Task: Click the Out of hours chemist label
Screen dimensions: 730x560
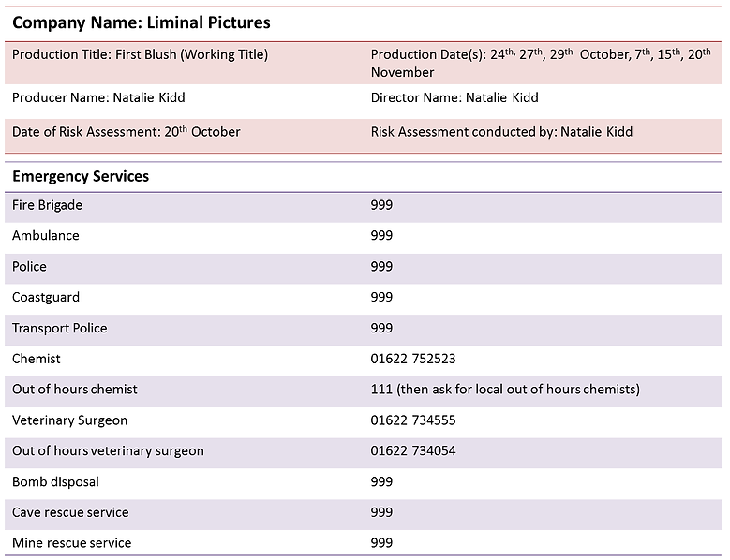Action: [75, 390]
